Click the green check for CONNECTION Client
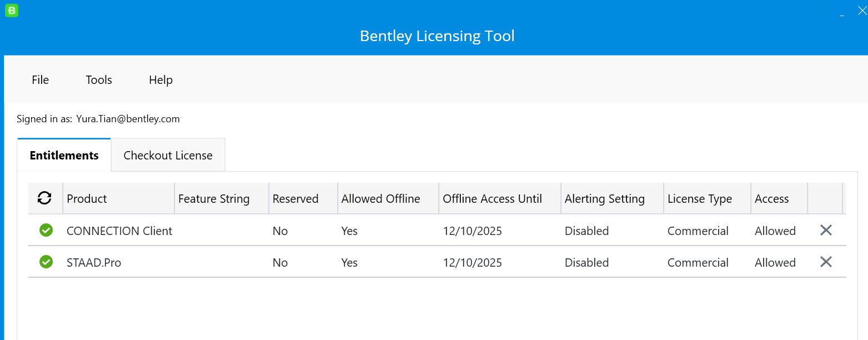This screenshot has height=340, width=868. click(46, 230)
